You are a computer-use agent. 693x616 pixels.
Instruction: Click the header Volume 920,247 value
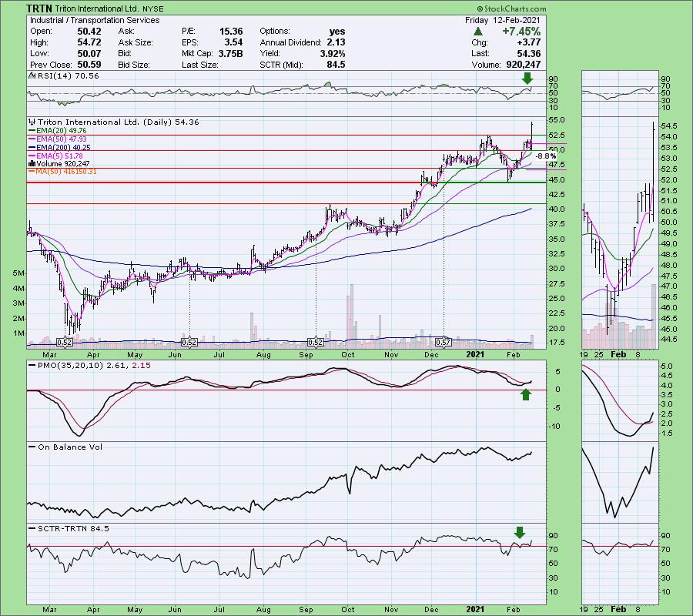tap(524, 65)
